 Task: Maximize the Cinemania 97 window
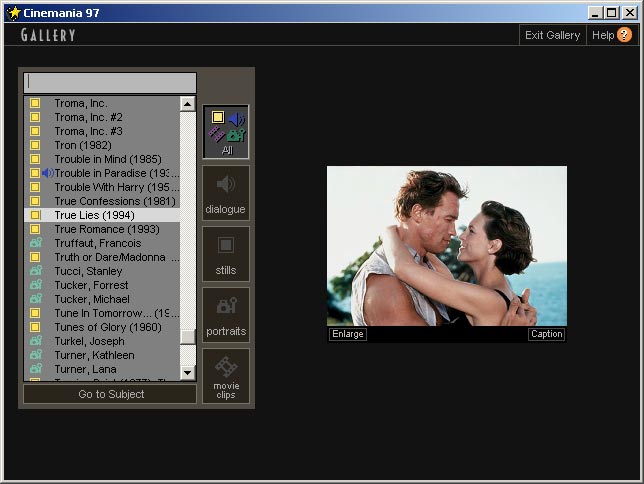612,13
